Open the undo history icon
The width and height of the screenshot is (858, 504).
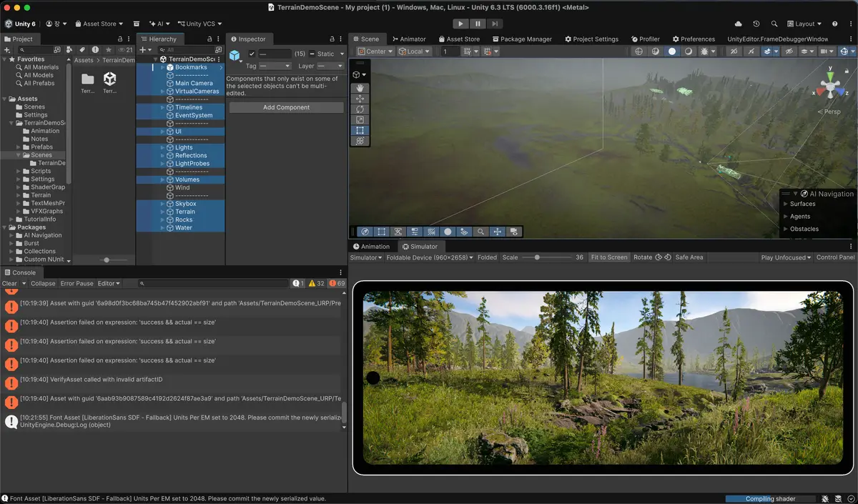click(x=756, y=24)
